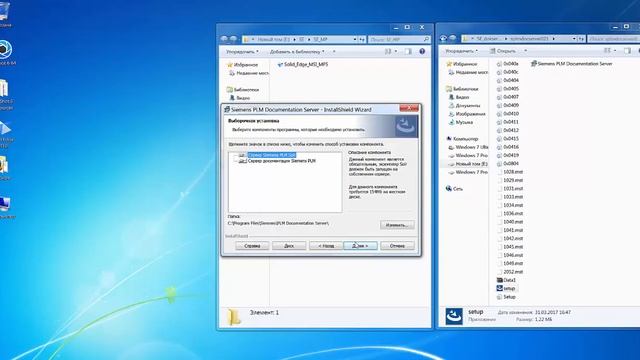
Task: Open install options icon for Сервер Siemens PLM Solr
Action: 242,155
